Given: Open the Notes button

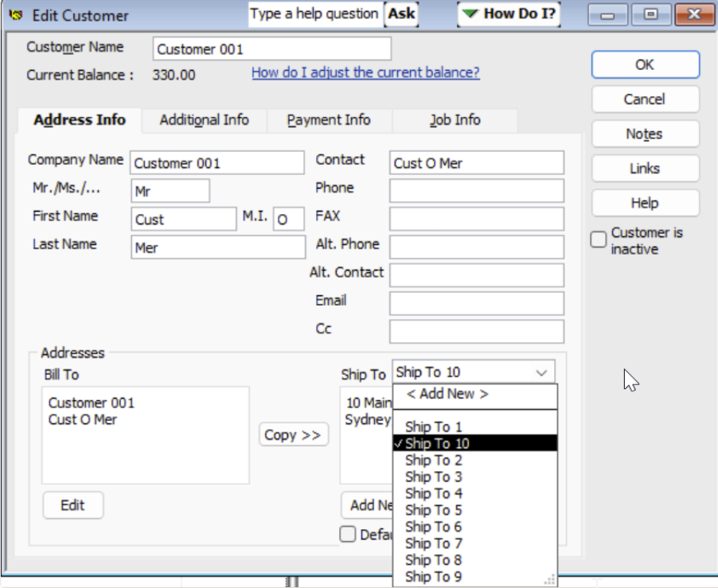Looking at the screenshot, I should [646, 134].
